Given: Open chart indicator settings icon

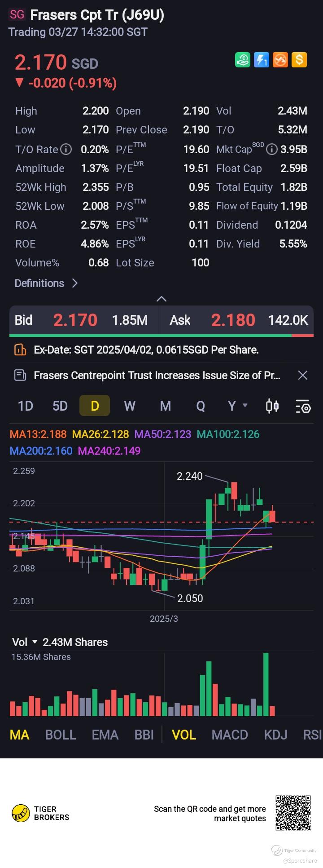Looking at the screenshot, I should point(303,406).
